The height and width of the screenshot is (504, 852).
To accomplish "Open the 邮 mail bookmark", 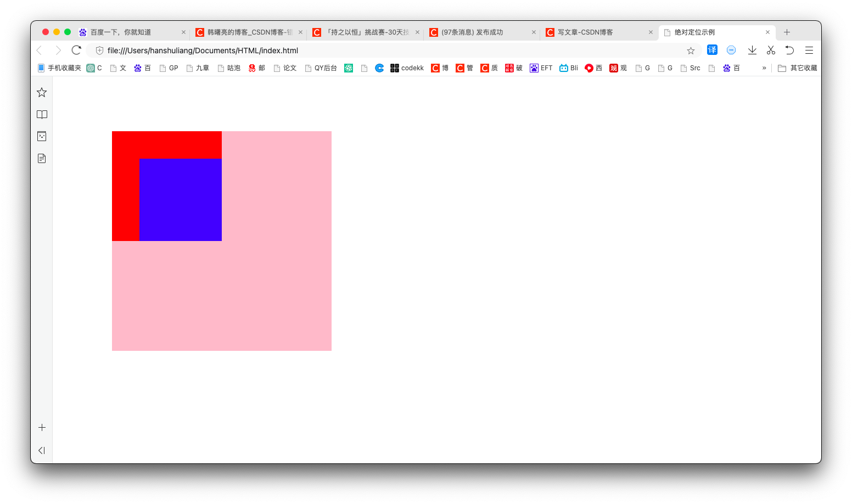I will [x=257, y=68].
